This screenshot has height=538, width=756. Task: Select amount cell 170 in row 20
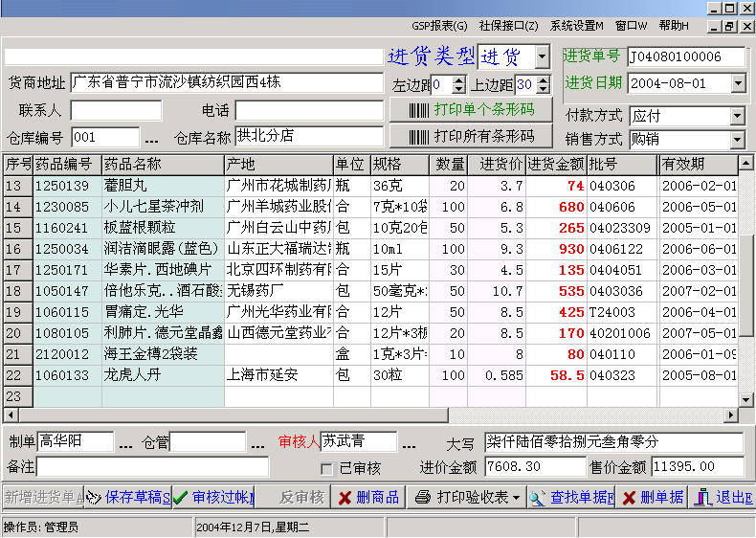[x=556, y=333]
